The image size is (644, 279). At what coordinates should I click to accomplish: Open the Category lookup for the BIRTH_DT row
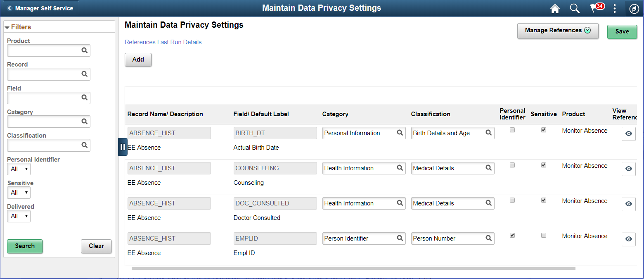pyautogui.click(x=399, y=133)
